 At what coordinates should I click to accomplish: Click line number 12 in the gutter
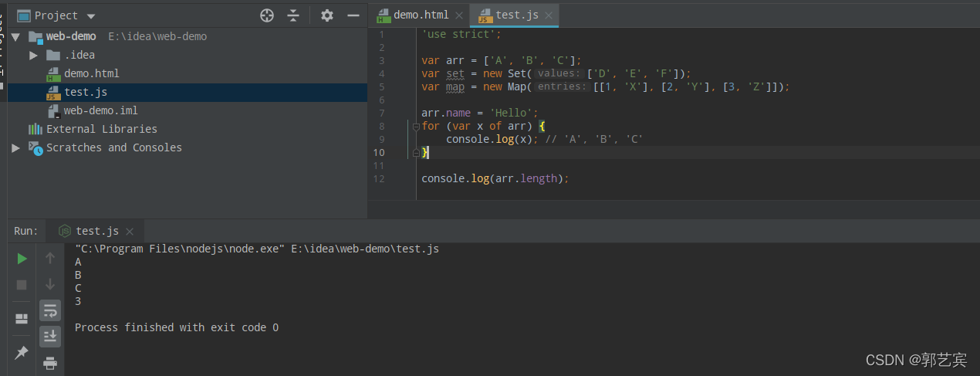(378, 179)
